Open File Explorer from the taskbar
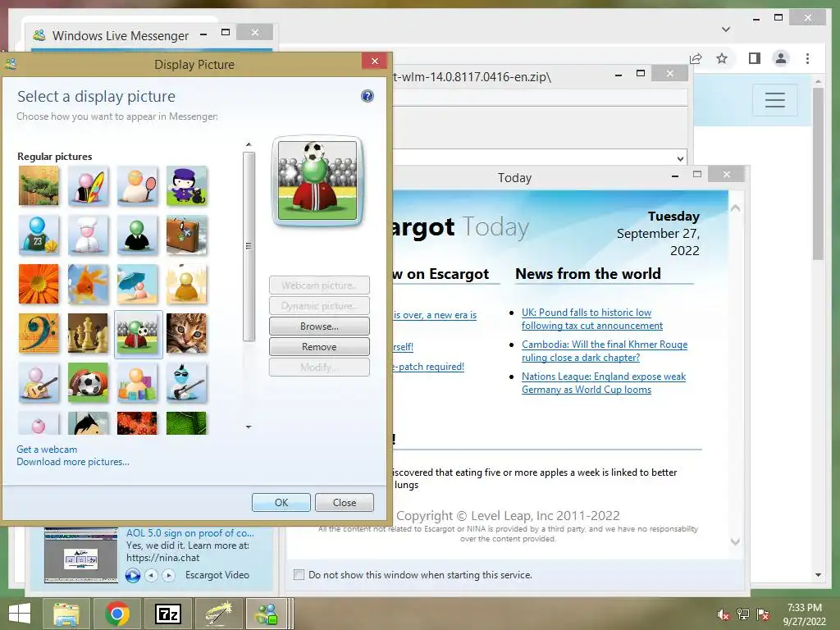Screen dimensions: 840x630 (x=66, y=614)
